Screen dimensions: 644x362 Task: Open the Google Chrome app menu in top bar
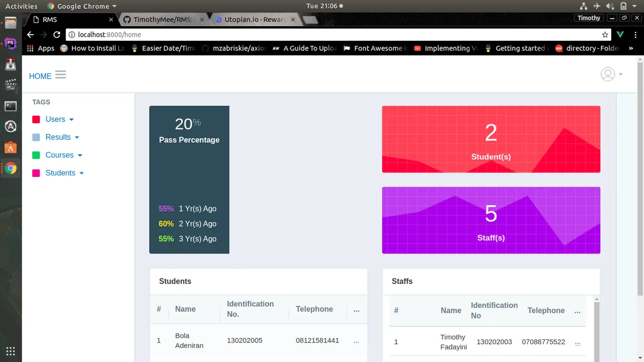[82, 6]
